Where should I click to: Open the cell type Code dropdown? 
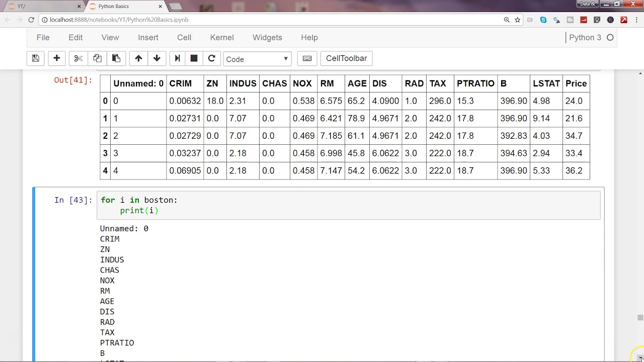click(257, 59)
